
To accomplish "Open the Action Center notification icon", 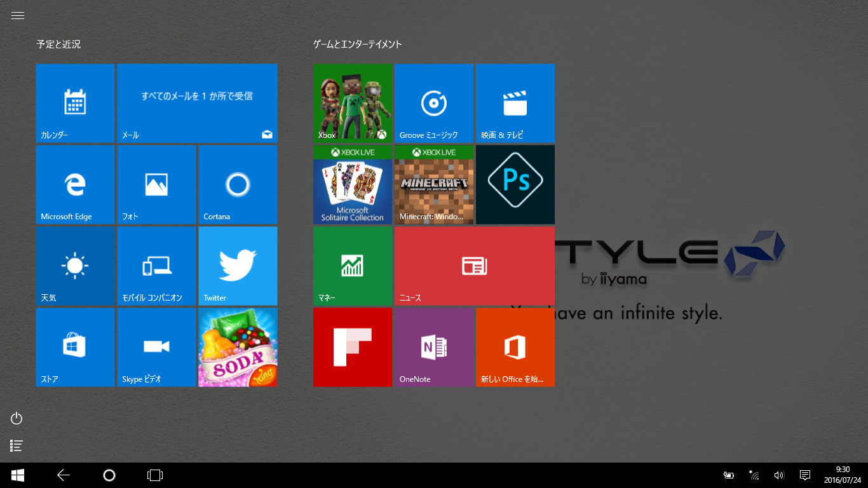I will [x=805, y=475].
